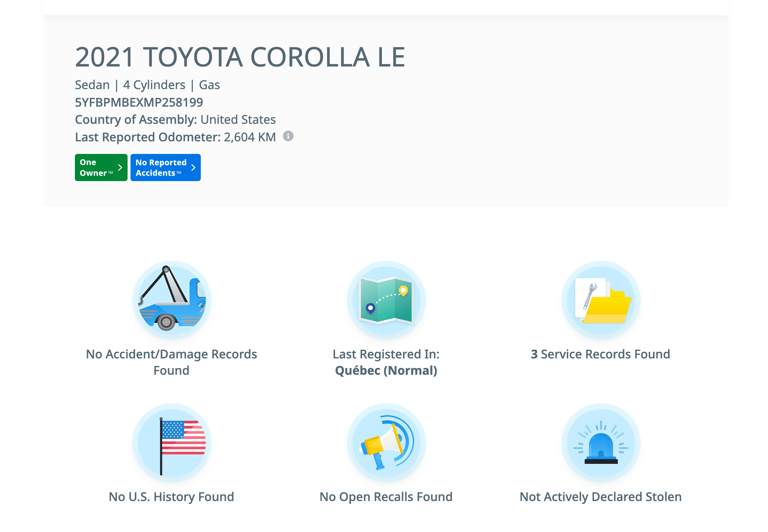768x532 pixels.
Task: Click the odometer info icon
Action: (288, 136)
